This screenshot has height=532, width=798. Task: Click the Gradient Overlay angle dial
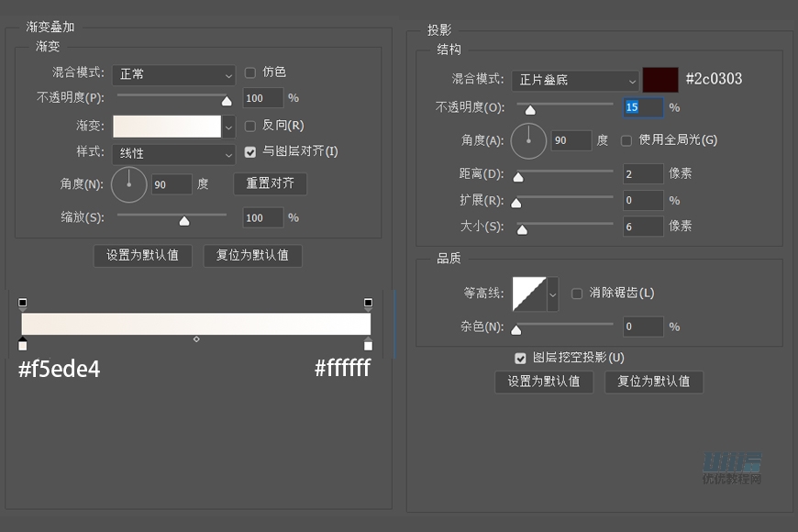pos(128,184)
